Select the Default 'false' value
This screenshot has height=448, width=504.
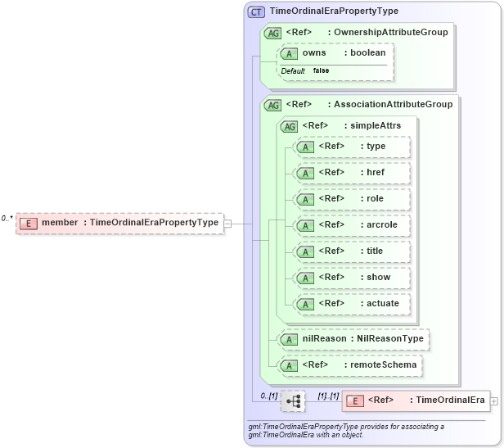(321, 70)
